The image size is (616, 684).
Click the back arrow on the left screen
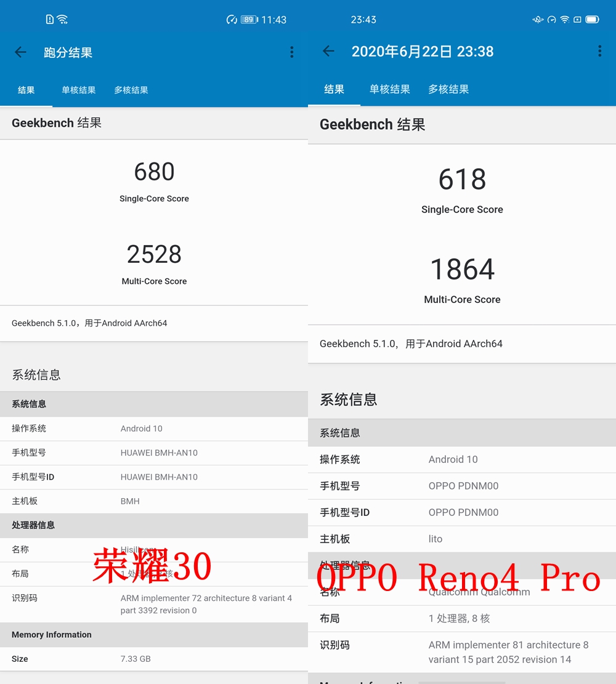coord(20,52)
